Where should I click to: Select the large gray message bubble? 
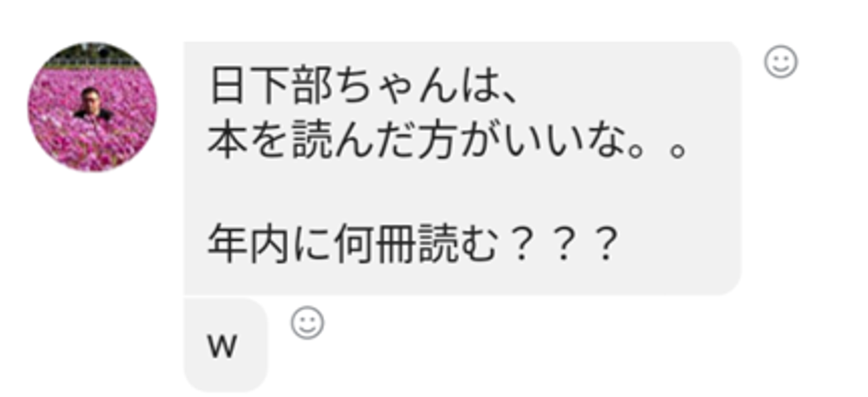click(462, 168)
